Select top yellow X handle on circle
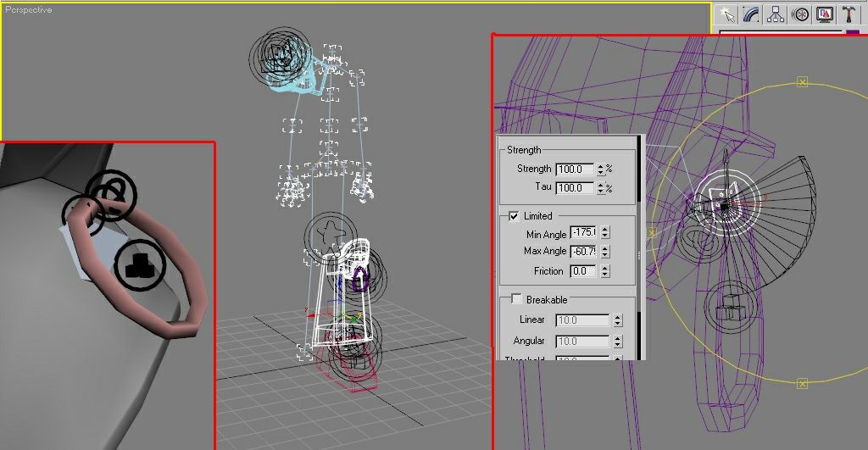Viewport: 868px width, 450px height. point(802,82)
